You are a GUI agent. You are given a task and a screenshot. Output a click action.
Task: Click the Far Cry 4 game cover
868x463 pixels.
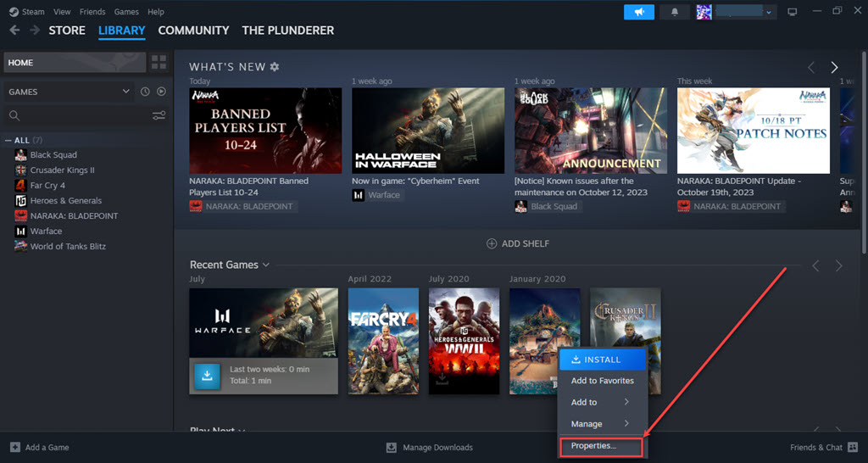383,341
